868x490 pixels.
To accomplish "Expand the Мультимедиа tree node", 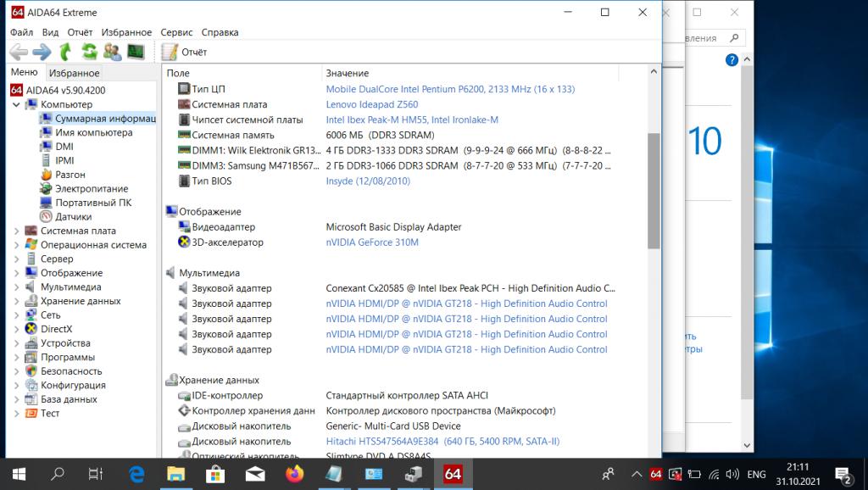I will (16, 287).
